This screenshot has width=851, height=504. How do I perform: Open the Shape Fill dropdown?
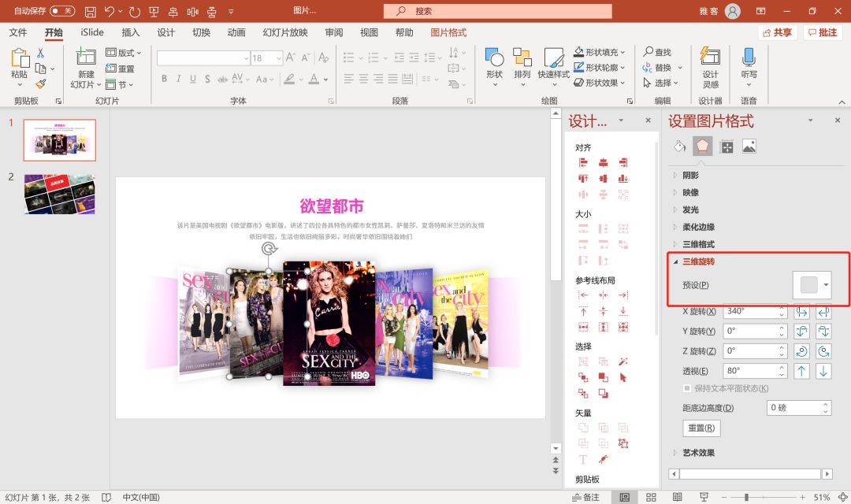[x=622, y=52]
